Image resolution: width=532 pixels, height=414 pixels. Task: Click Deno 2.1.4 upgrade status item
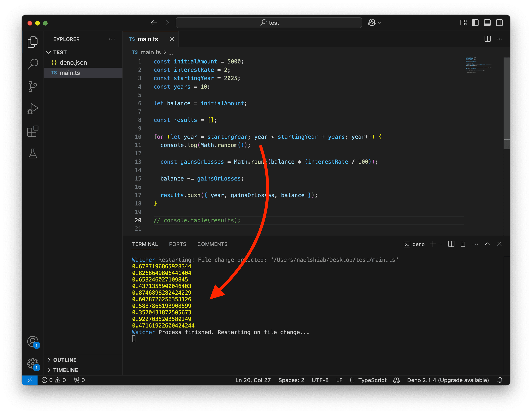click(x=448, y=380)
